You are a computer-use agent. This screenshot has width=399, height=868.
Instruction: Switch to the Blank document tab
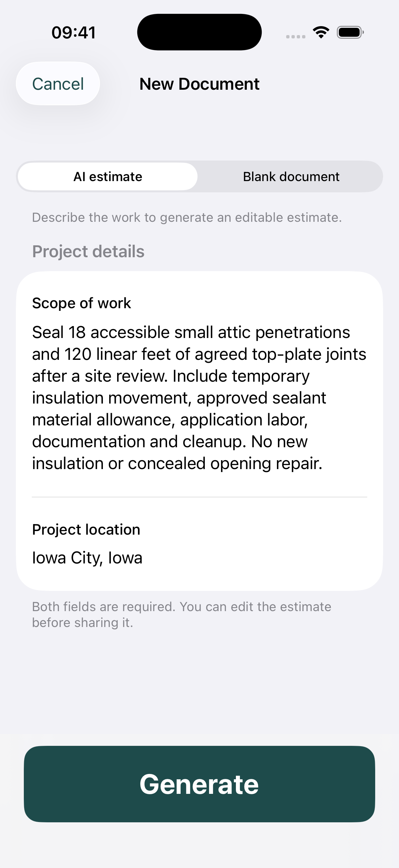[x=291, y=176]
